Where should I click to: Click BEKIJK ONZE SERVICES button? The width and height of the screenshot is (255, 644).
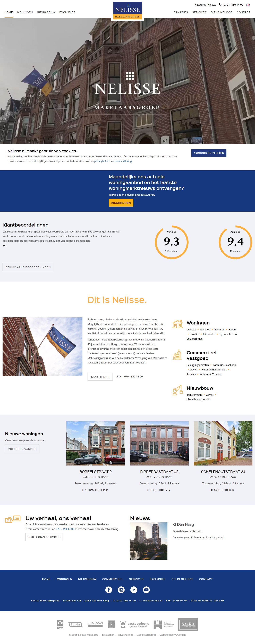[44, 537]
